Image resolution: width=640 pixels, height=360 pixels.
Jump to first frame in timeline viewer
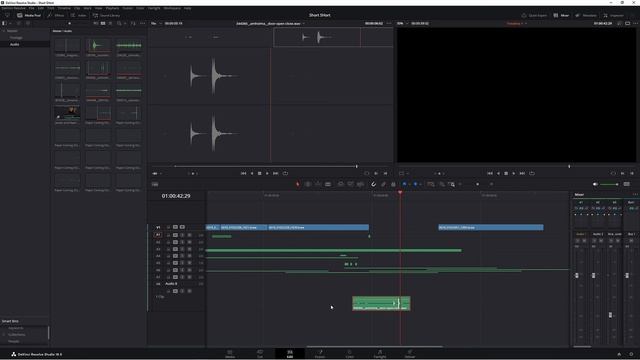click(x=490, y=173)
